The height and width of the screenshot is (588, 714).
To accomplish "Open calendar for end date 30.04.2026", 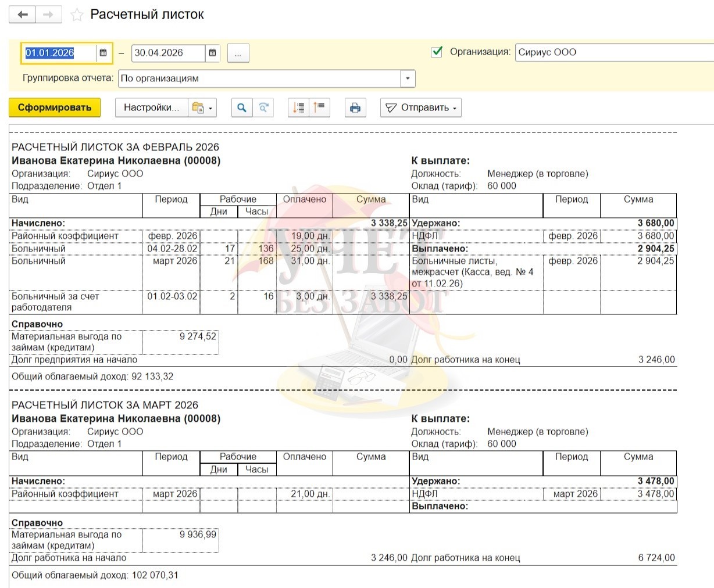I will pyautogui.click(x=212, y=53).
